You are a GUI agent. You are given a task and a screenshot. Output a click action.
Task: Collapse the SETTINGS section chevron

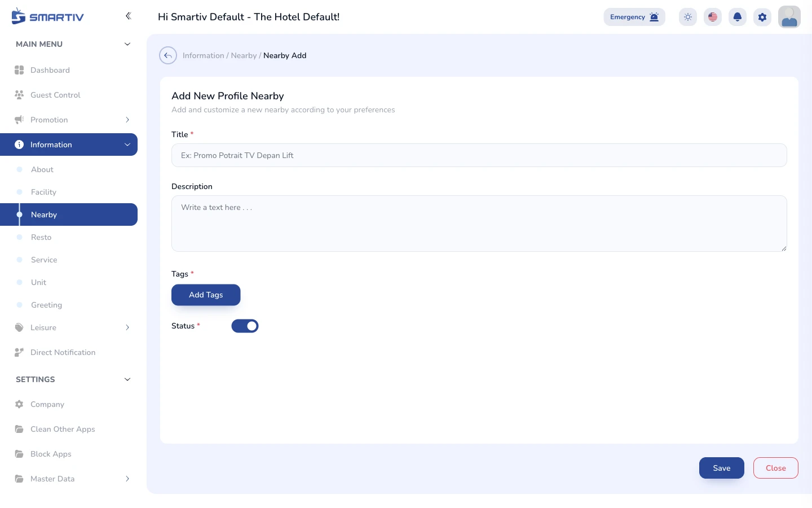[x=127, y=379]
